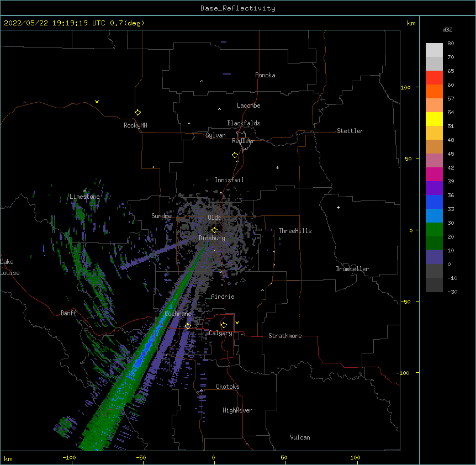Click the HighRiver label
This screenshot has width=476, height=465.
coord(237,410)
